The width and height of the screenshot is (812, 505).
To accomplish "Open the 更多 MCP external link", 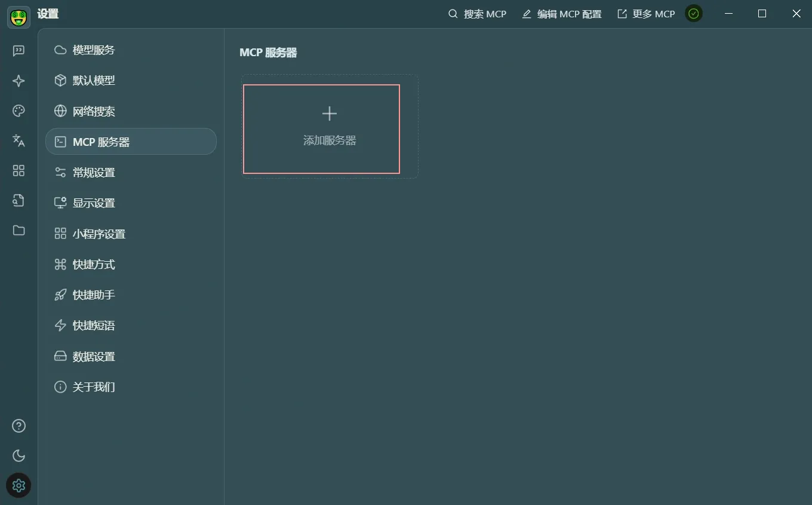I will [x=645, y=14].
